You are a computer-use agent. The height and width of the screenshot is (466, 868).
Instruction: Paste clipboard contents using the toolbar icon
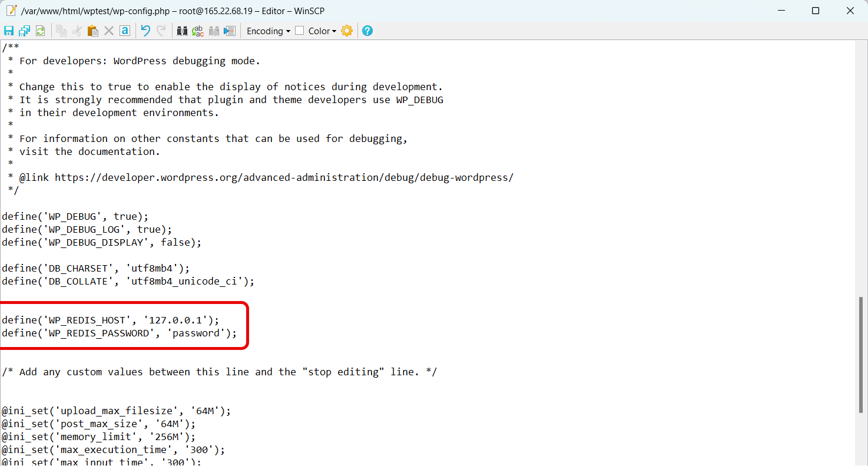(92, 31)
